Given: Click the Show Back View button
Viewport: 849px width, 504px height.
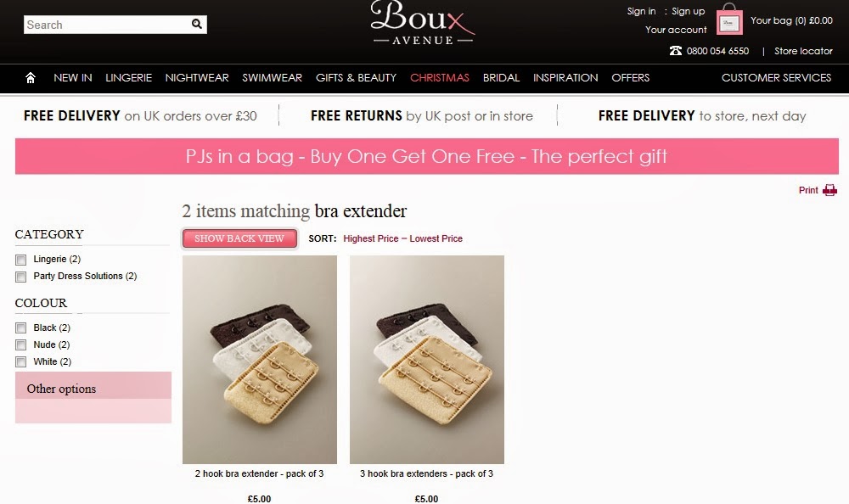Looking at the screenshot, I should coord(239,238).
